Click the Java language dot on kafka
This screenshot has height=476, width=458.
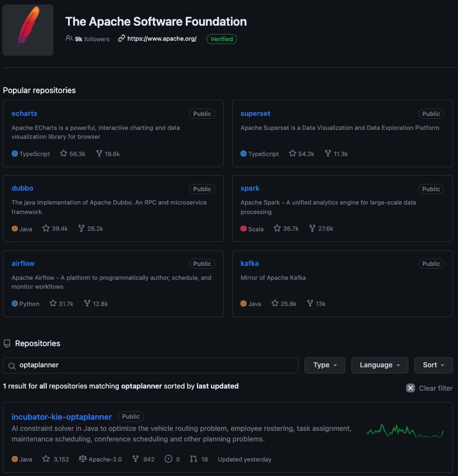243,304
